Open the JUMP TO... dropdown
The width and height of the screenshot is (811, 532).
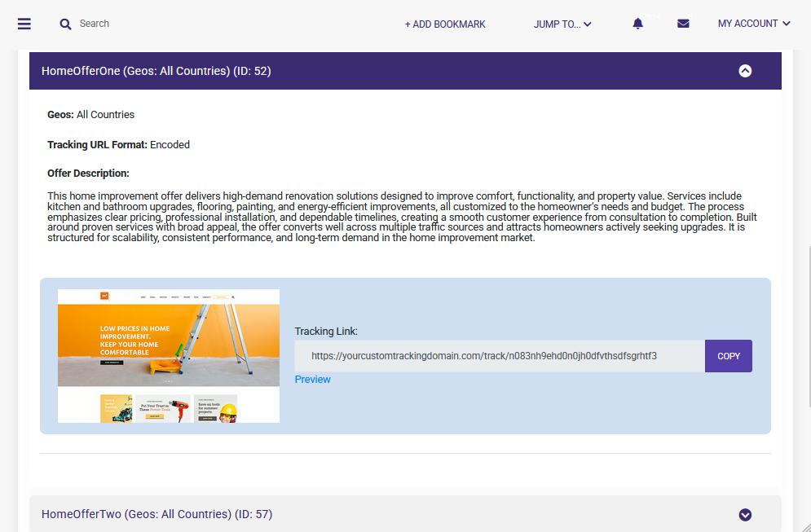coord(562,24)
